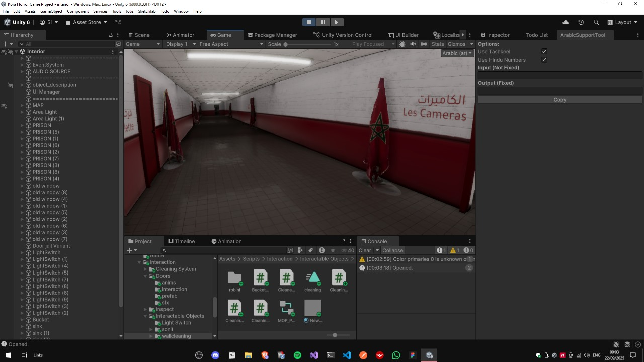Screen dimensions: 644x362
Task: Pause the running game with the Pause button
Action: [323, 22]
